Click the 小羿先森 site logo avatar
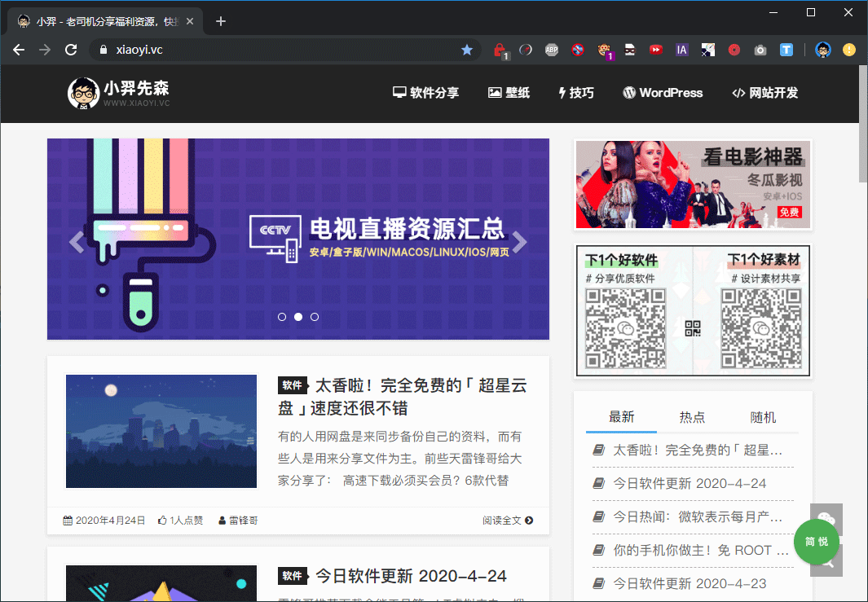This screenshot has width=868, height=602. click(83, 93)
